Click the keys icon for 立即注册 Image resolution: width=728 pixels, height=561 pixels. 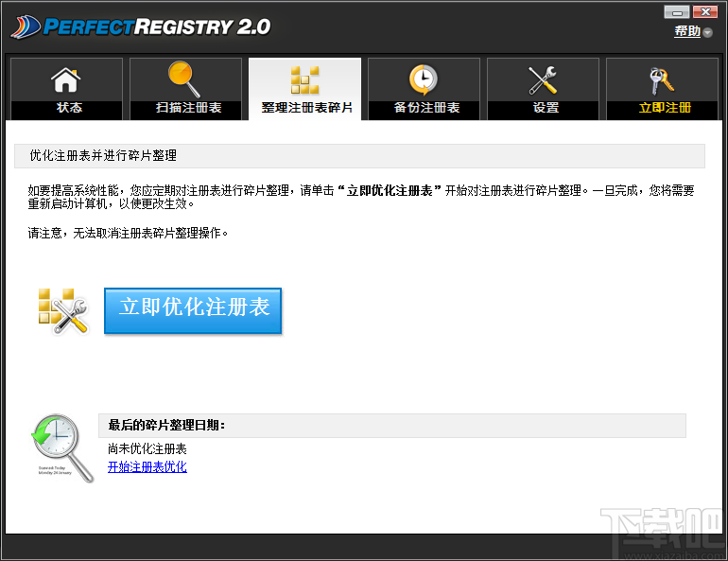click(x=661, y=80)
